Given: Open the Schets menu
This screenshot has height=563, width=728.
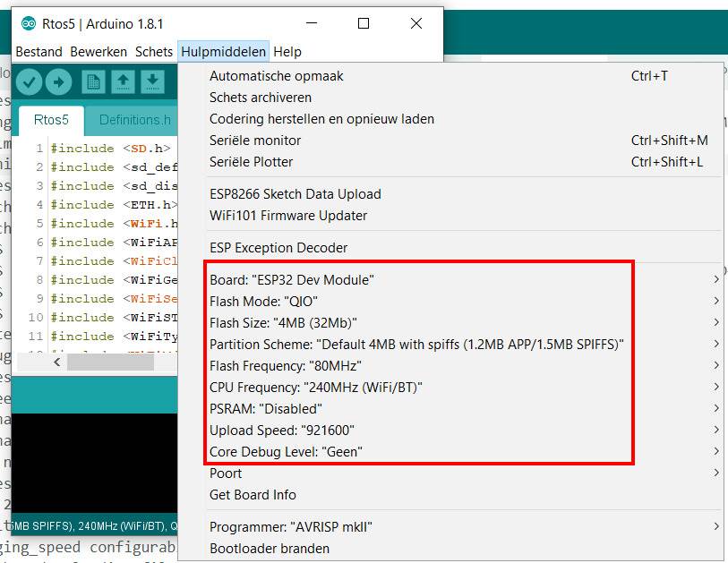Looking at the screenshot, I should tap(153, 52).
